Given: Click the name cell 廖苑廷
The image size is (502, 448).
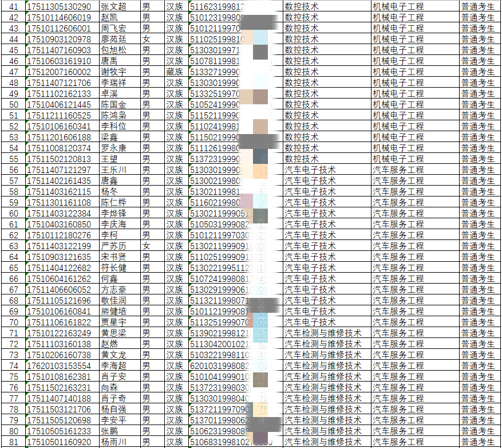Looking at the screenshot, I should pos(114,40).
